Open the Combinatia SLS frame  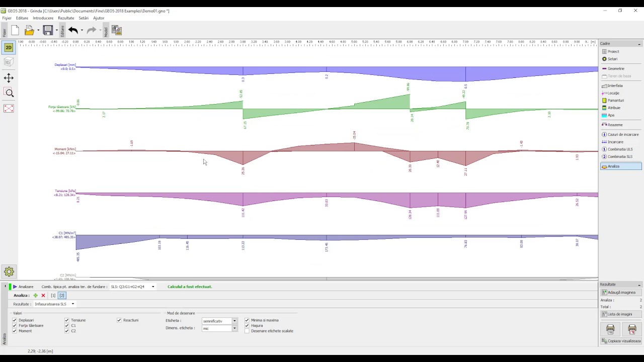tap(621, 156)
